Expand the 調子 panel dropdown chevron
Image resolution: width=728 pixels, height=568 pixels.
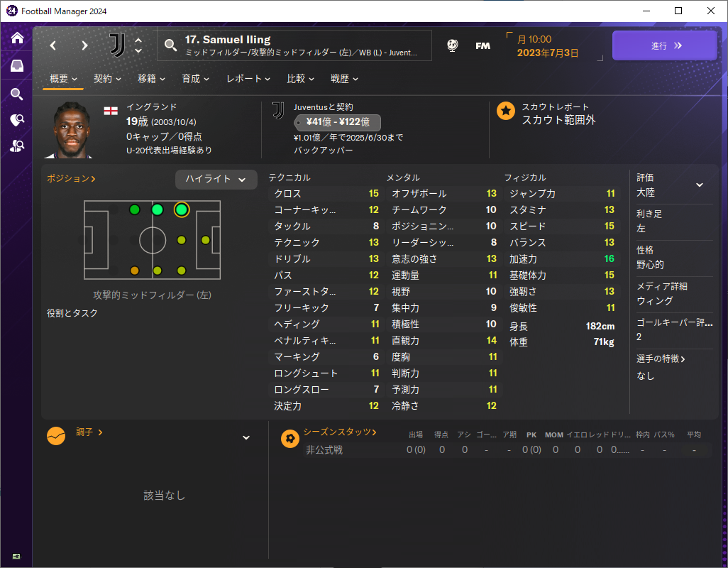click(246, 437)
